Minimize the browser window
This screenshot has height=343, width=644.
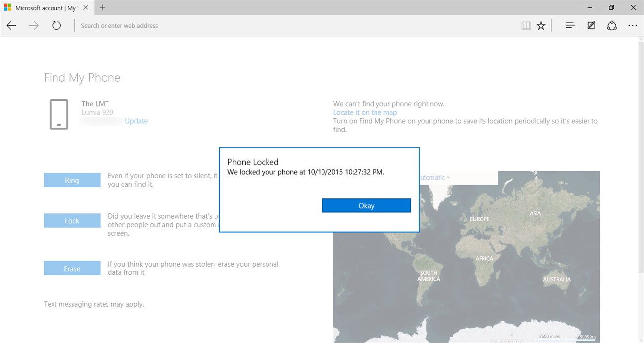[x=590, y=7]
